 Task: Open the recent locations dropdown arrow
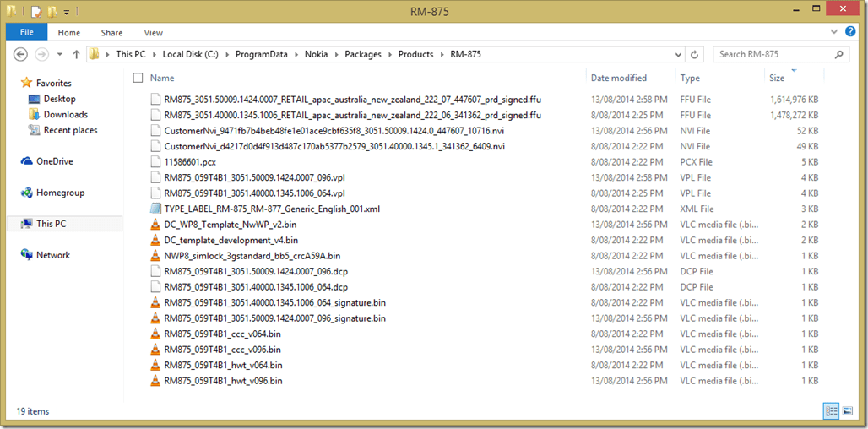pos(61,54)
